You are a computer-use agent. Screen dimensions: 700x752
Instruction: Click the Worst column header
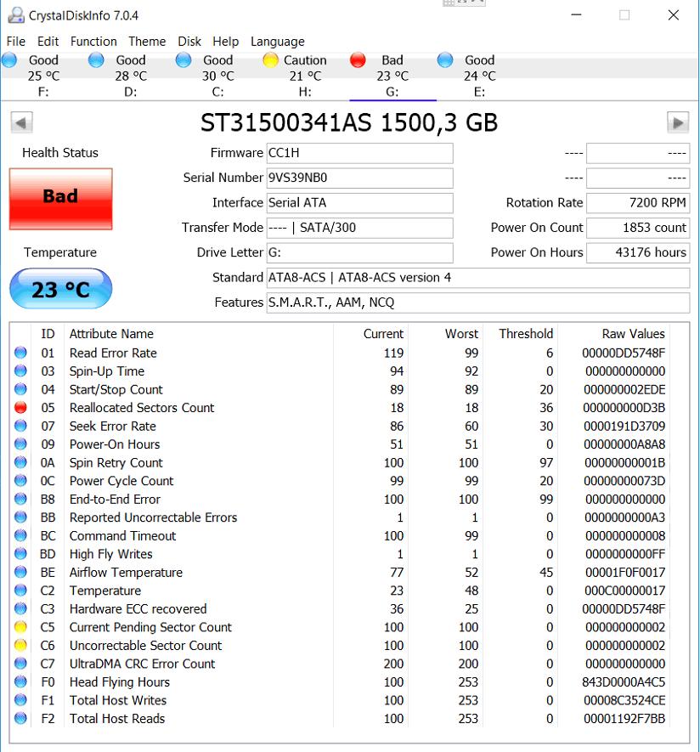[x=462, y=334]
